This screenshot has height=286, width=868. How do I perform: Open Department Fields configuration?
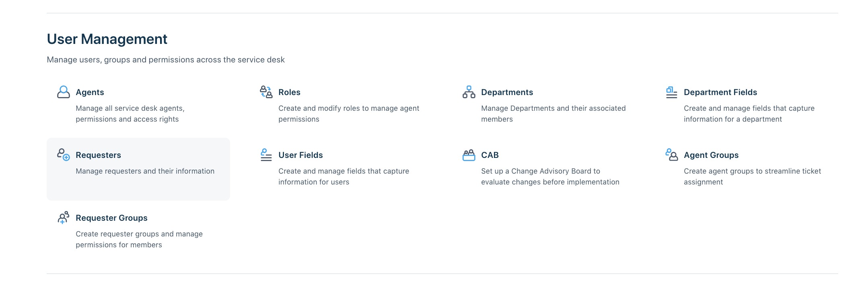[720, 92]
